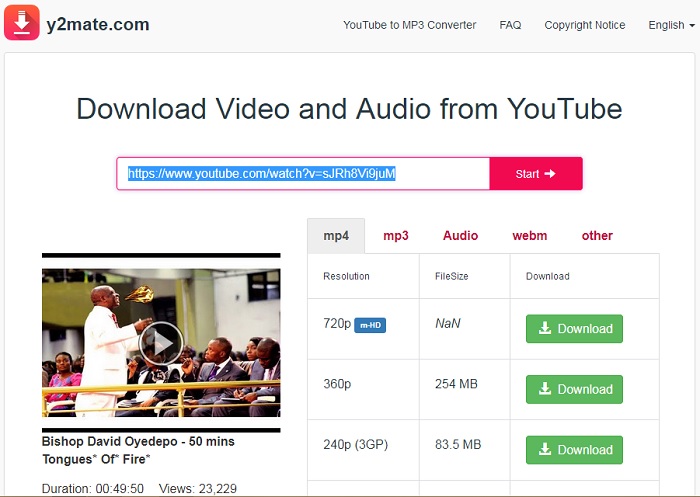Viewport: 700px width, 497px height.
Task: Expand the English language dropdown
Action: 671,25
